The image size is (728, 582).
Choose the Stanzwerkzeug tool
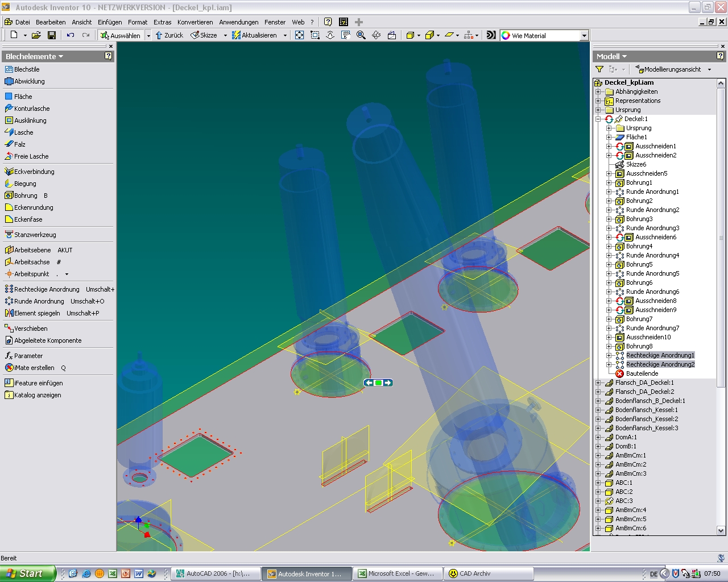point(35,235)
